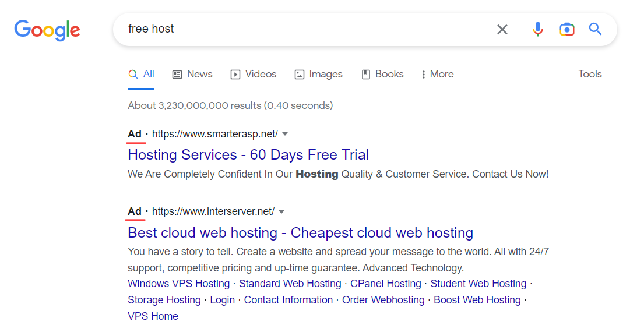Click the blue magnifier search button

(595, 29)
